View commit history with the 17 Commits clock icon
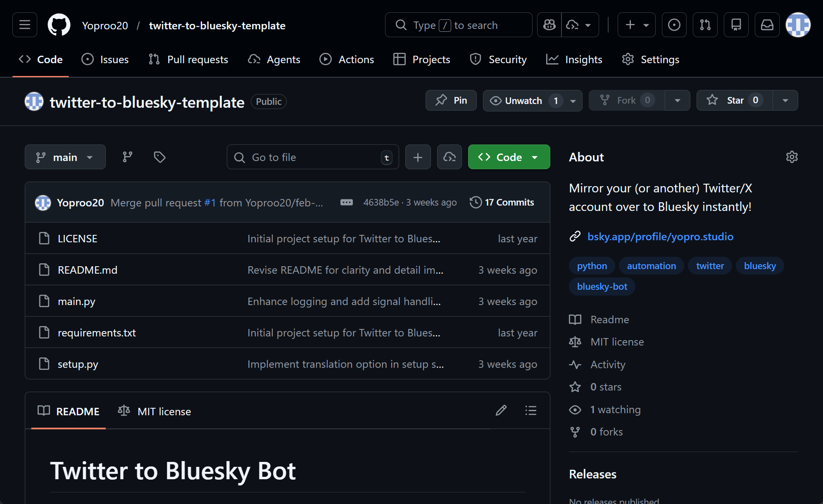The width and height of the screenshot is (823, 504). pos(475,202)
